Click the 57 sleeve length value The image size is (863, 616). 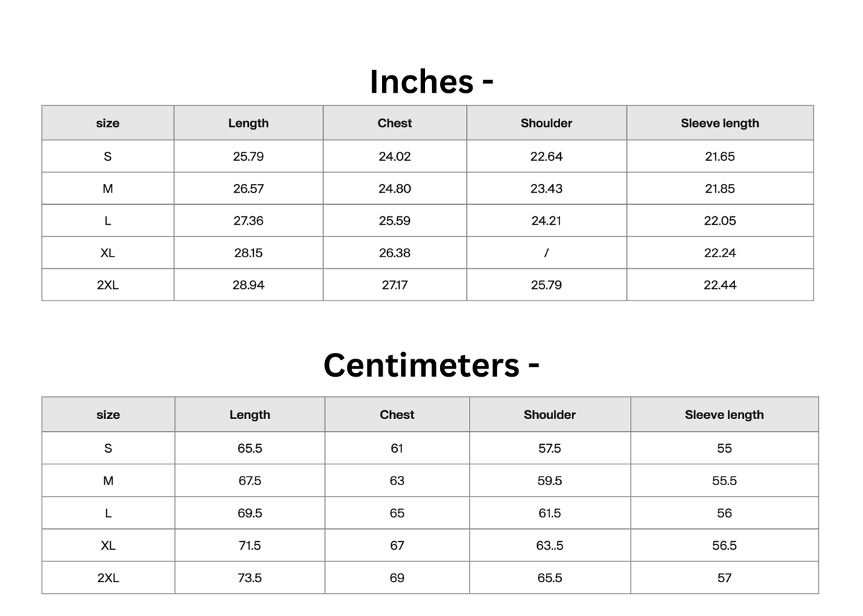[x=724, y=578]
